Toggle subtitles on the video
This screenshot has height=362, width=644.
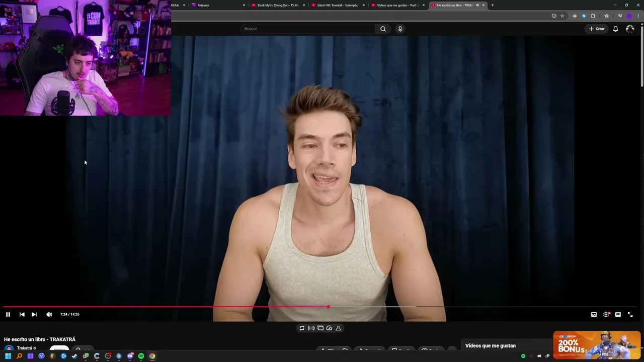(594, 314)
